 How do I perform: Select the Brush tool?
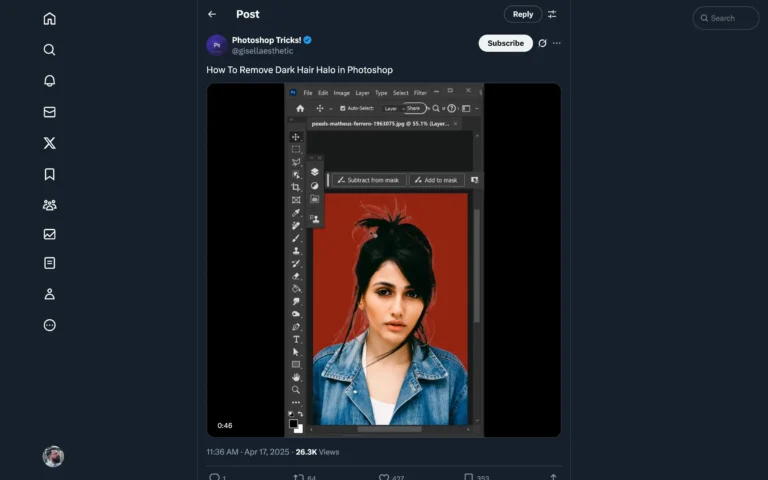(295, 238)
